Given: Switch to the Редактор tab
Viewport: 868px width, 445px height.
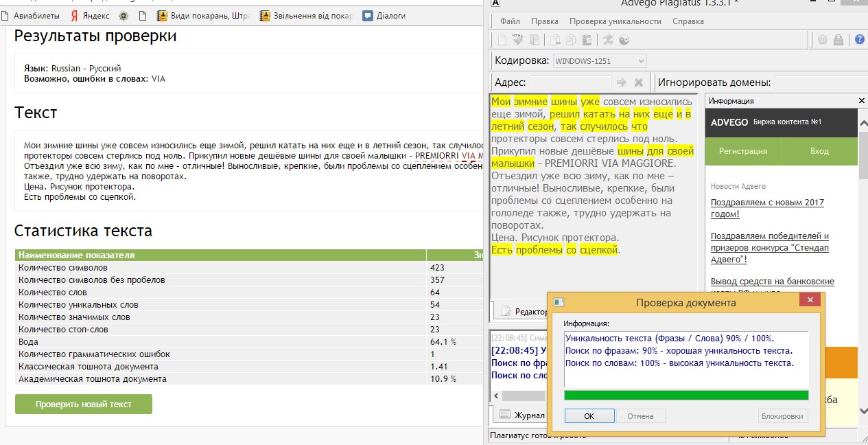Looking at the screenshot, I should point(520,311).
